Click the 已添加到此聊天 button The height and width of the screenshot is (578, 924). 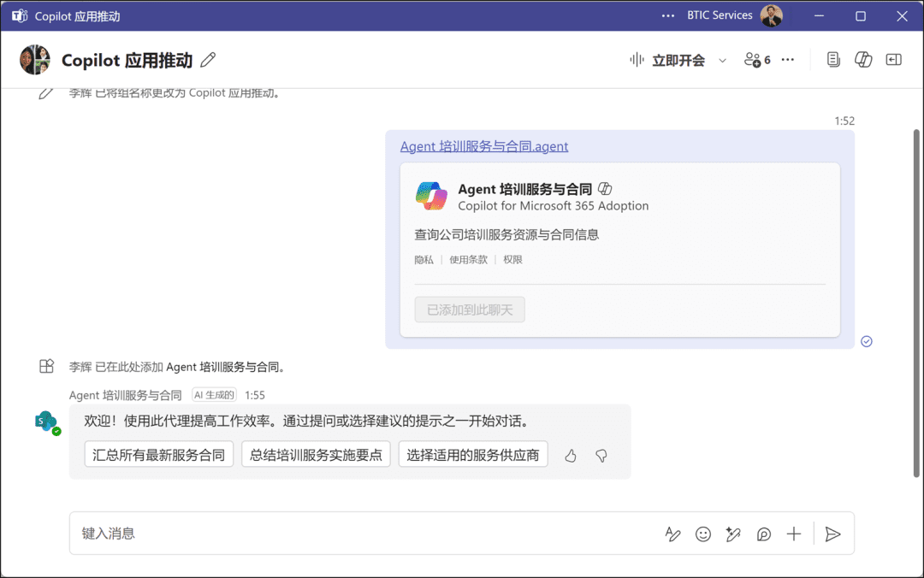tap(470, 310)
